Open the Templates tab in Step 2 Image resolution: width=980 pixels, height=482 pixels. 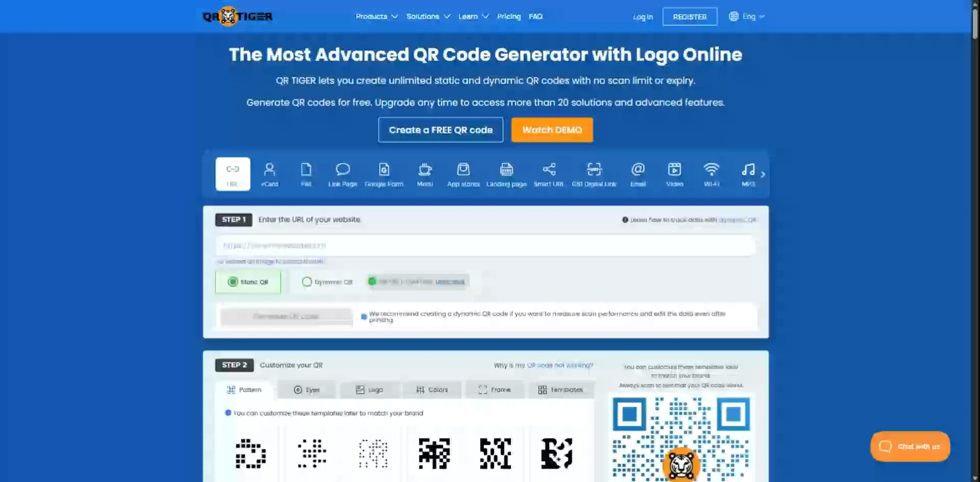pos(561,390)
